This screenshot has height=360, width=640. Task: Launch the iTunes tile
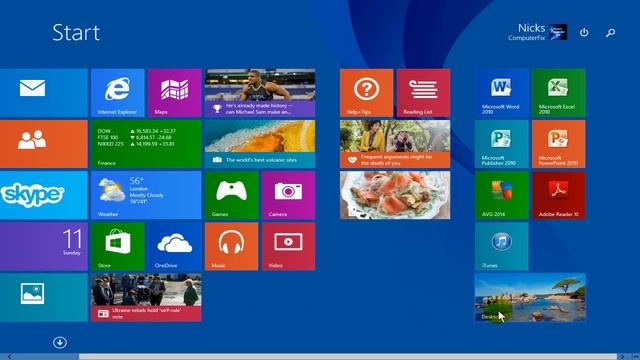coord(502,247)
